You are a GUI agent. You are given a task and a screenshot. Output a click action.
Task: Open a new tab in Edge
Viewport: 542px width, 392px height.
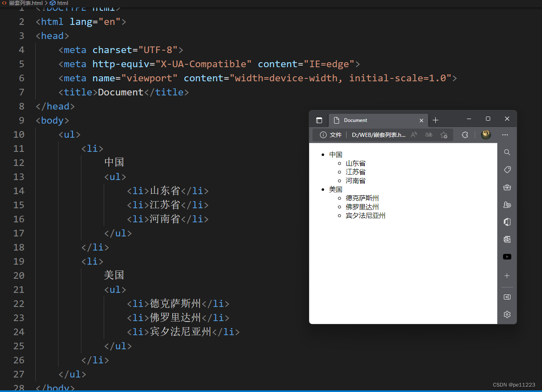point(435,120)
